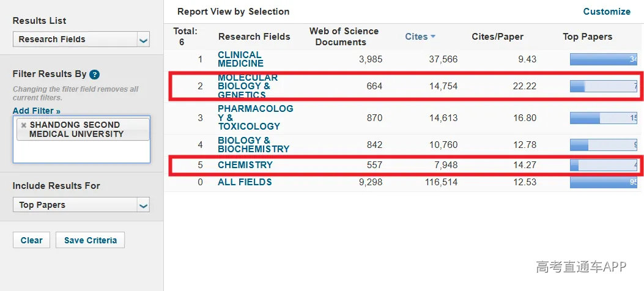Click the Save Criteria button

click(91, 240)
